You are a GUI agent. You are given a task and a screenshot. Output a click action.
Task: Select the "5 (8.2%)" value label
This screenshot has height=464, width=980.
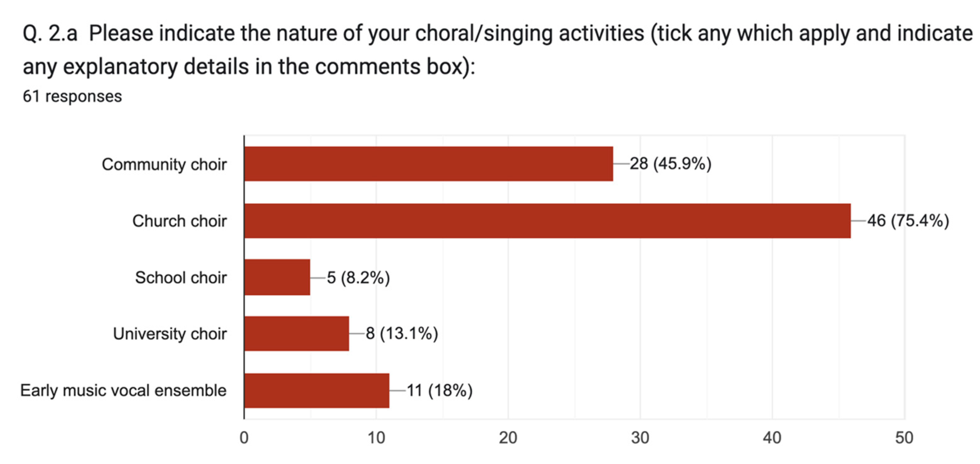(358, 277)
